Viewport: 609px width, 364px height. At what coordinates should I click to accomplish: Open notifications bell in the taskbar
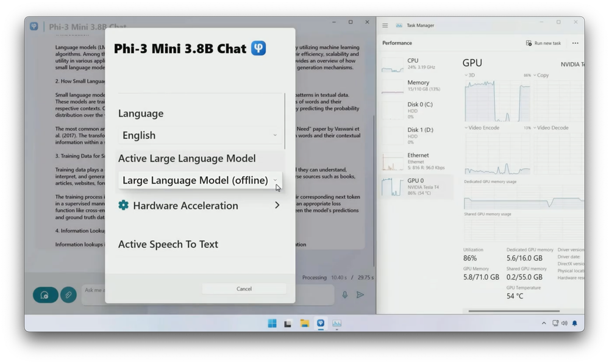pos(574,323)
